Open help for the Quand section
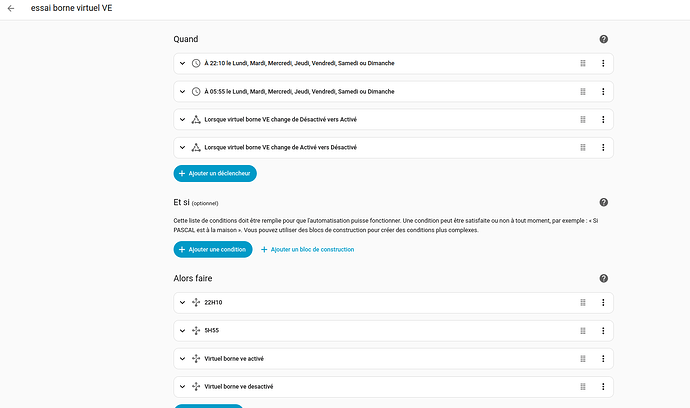 (603, 39)
